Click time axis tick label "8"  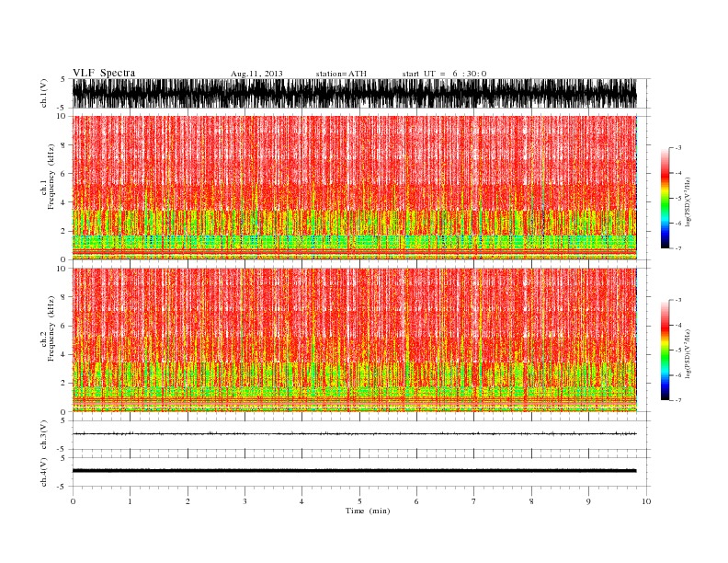[531, 501]
